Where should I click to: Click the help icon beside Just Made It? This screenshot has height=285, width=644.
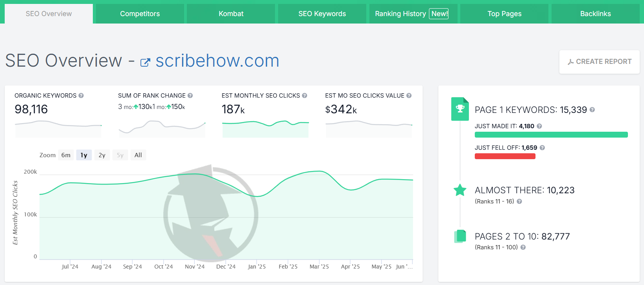[x=539, y=126]
